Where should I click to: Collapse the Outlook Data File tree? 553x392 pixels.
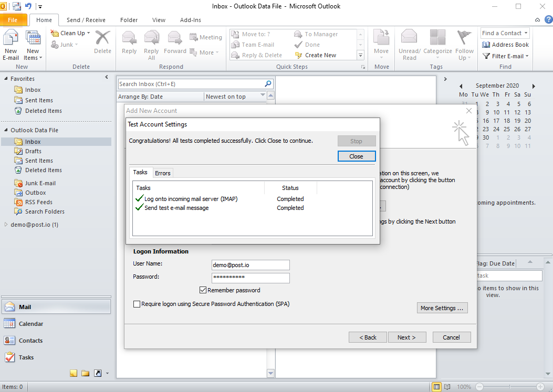(x=6, y=130)
